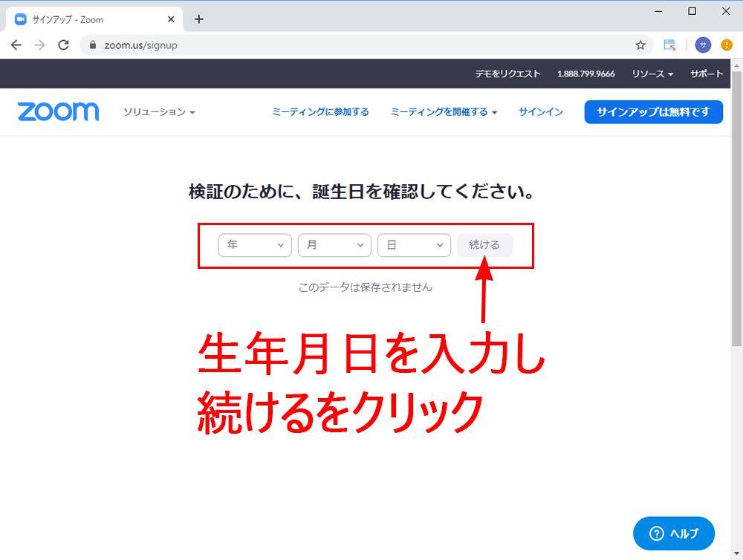Open the 月 month dropdown

tap(334, 245)
